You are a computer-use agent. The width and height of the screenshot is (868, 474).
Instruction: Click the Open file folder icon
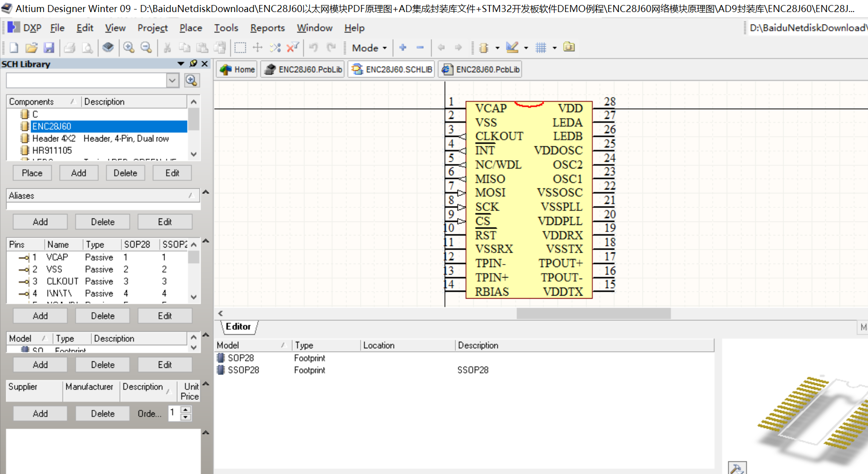click(x=32, y=48)
